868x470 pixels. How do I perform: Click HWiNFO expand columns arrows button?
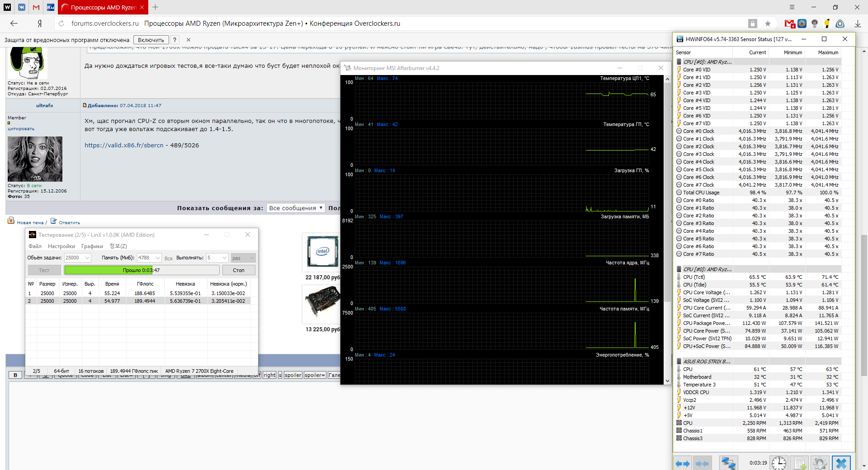[x=683, y=463]
